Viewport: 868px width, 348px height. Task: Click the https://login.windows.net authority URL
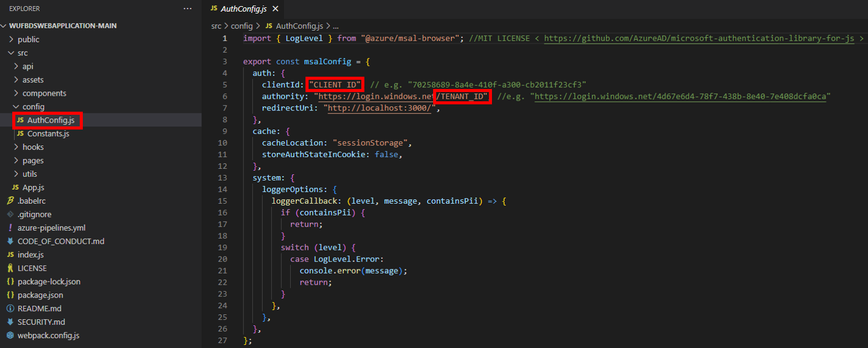pyautogui.click(x=376, y=96)
